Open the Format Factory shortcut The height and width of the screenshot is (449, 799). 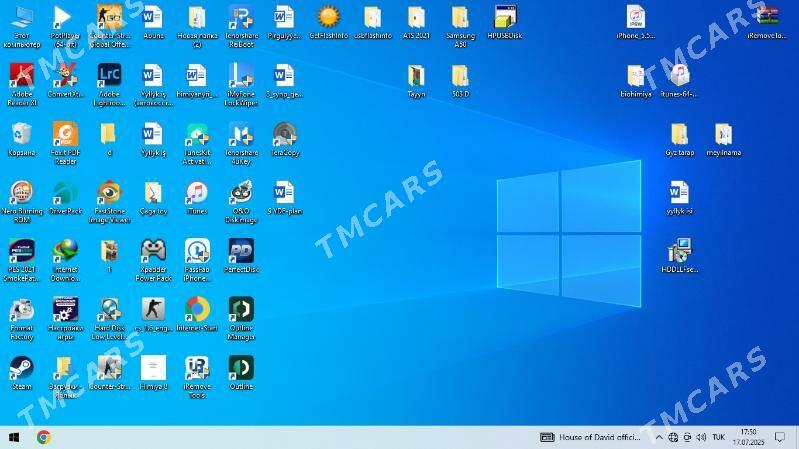[21, 319]
